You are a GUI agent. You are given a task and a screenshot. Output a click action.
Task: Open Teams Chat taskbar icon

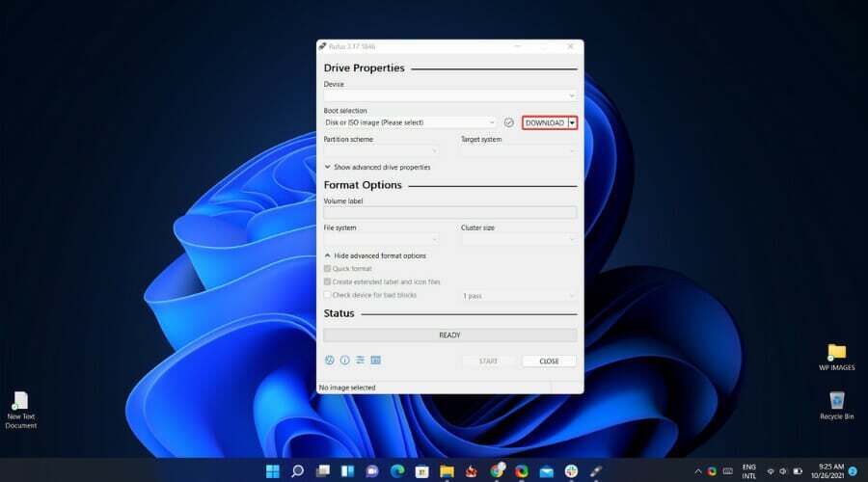click(372, 471)
